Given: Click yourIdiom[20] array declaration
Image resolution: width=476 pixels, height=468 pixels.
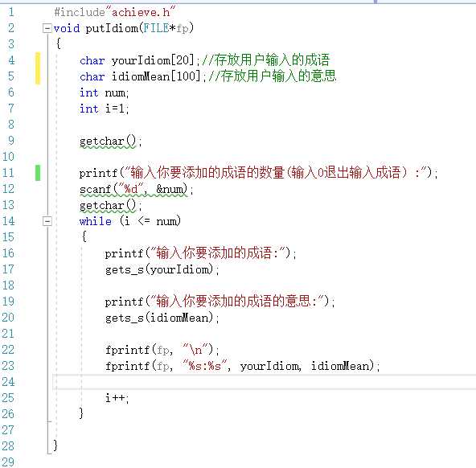Looking at the screenshot, I should 153,60.
